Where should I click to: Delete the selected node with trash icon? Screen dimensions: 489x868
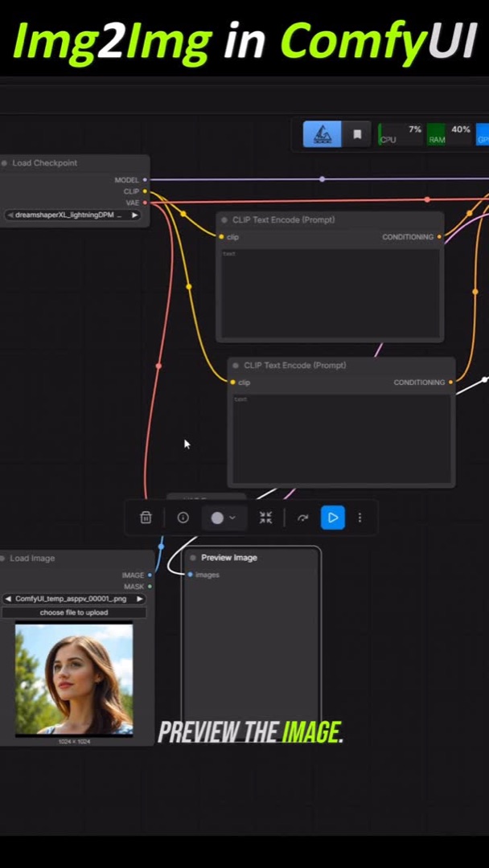click(x=146, y=518)
